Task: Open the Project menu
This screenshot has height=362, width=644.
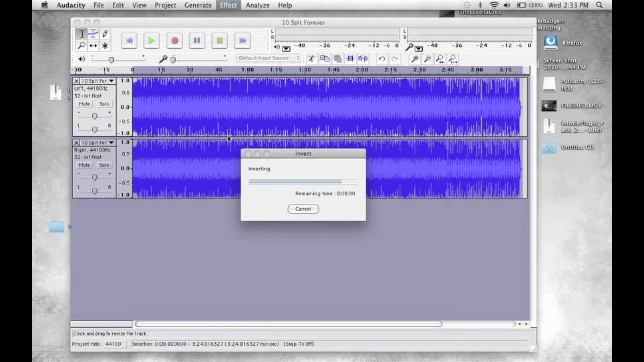Action: point(165,5)
